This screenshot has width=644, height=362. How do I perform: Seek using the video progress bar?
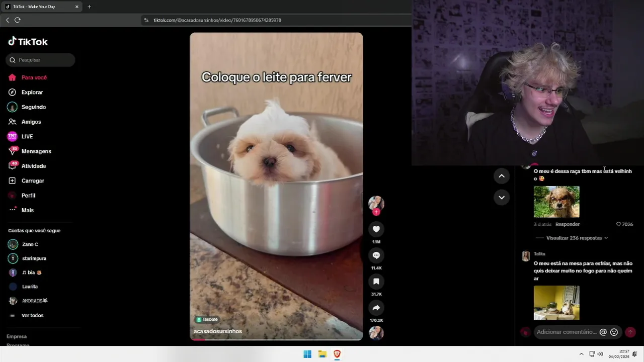pyautogui.click(x=276, y=339)
